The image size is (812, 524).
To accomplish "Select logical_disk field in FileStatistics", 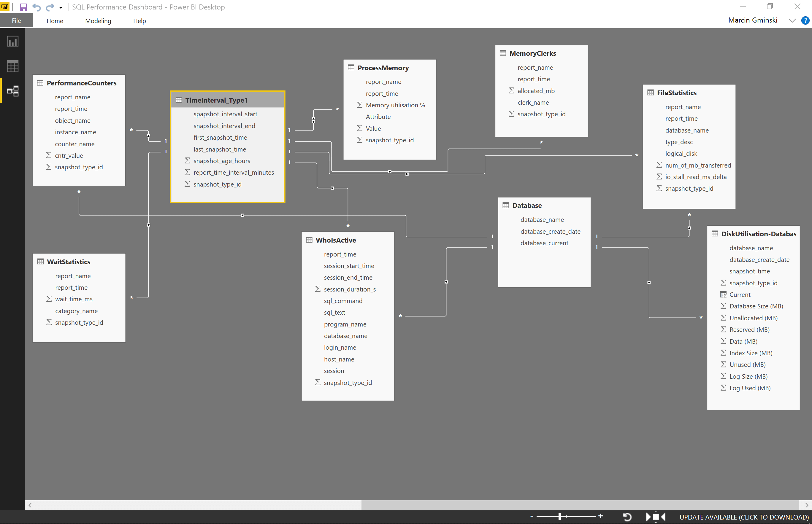I will click(681, 153).
